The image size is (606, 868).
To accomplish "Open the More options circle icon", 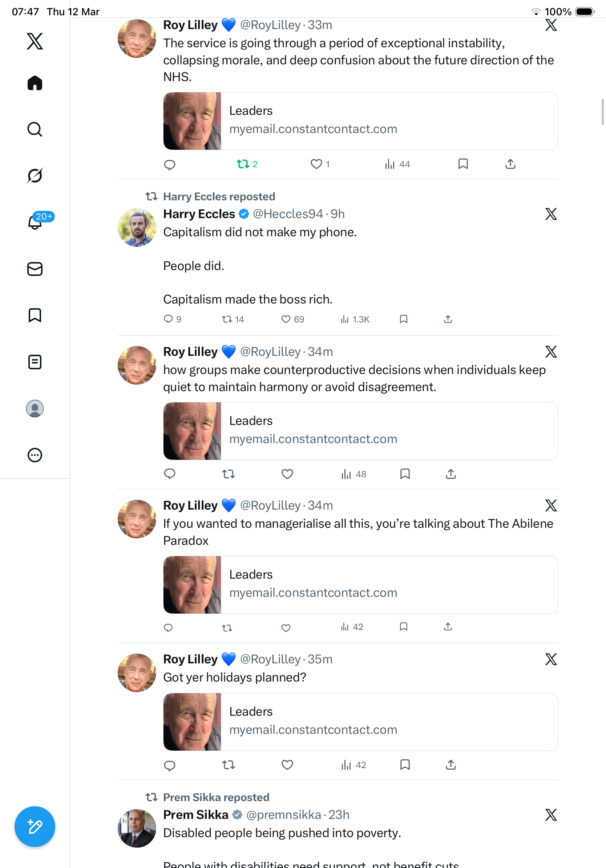I will 35,455.
